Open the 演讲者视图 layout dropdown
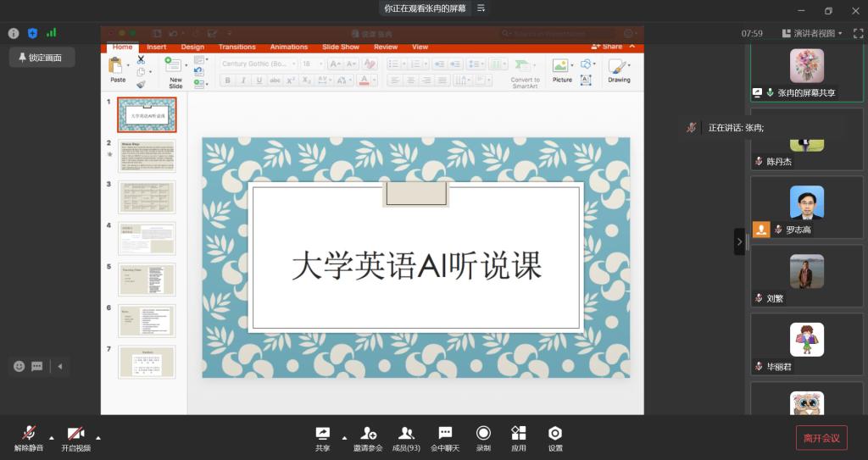 pos(818,33)
